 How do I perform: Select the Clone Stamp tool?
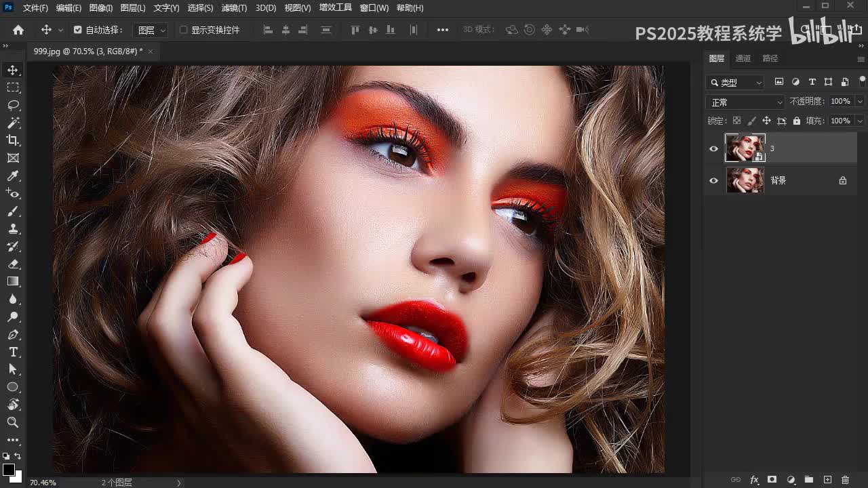click(13, 229)
